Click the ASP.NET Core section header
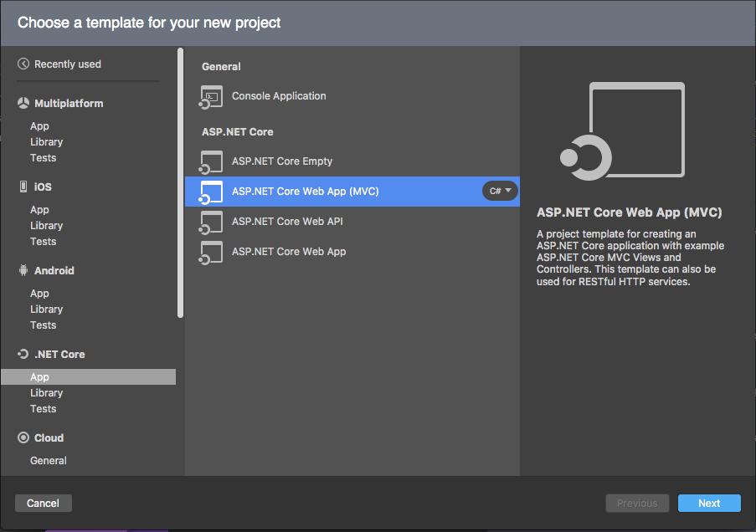Viewport: 756px width, 532px height. click(x=237, y=131)
